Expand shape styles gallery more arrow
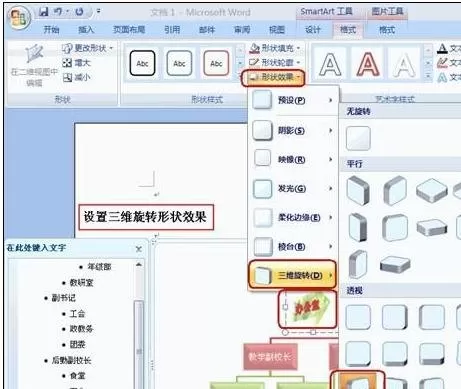The image size is (461, 389). [240, 77]
